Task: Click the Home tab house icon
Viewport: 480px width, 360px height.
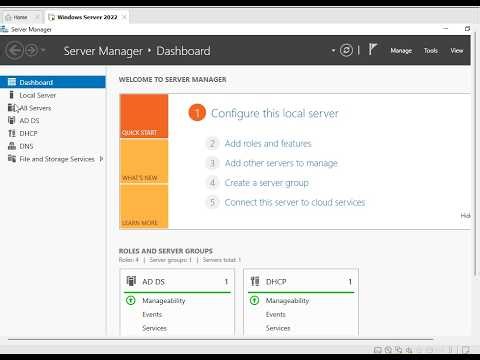Action: coord(9,17)
